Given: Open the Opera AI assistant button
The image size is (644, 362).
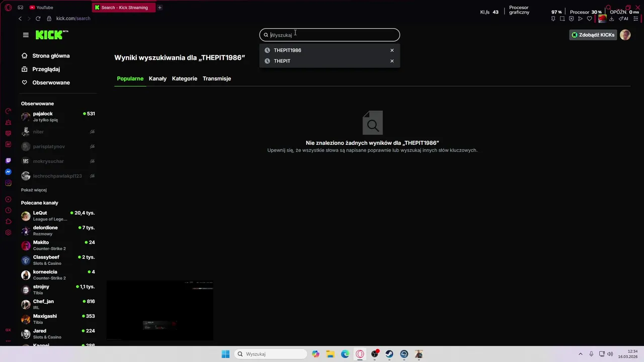Looking at the screenshot, I should point(623,19).
